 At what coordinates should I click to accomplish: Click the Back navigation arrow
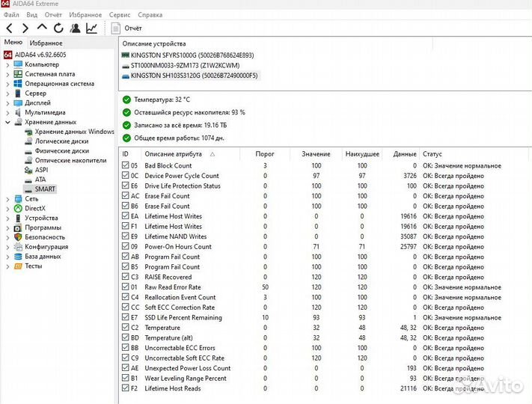(9, 28)
